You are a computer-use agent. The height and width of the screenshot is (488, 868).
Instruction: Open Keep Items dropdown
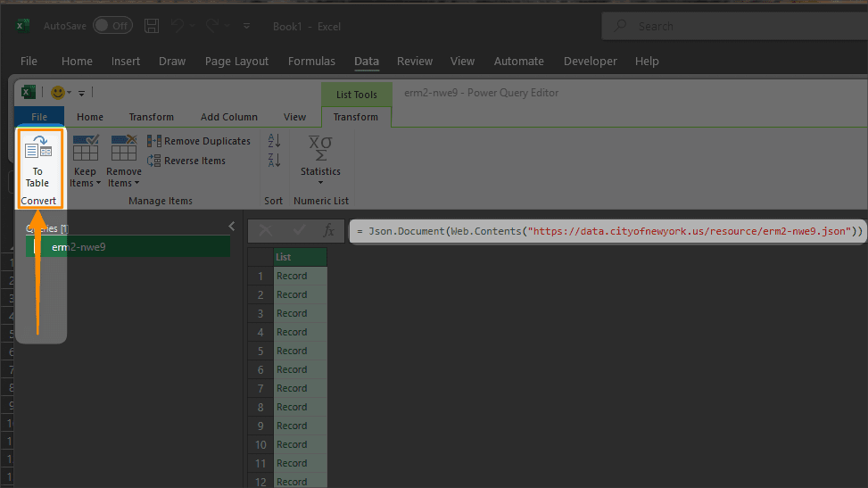coord(86,161)
